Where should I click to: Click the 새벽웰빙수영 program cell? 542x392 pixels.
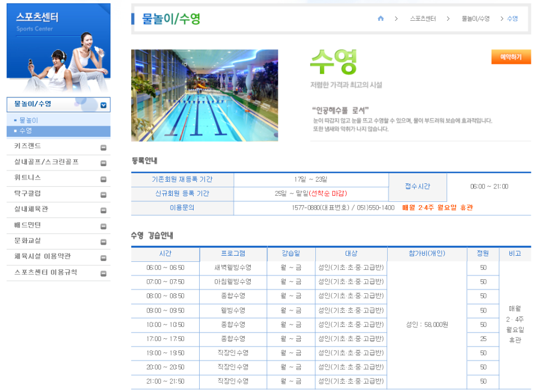click(x=233, y=268)
